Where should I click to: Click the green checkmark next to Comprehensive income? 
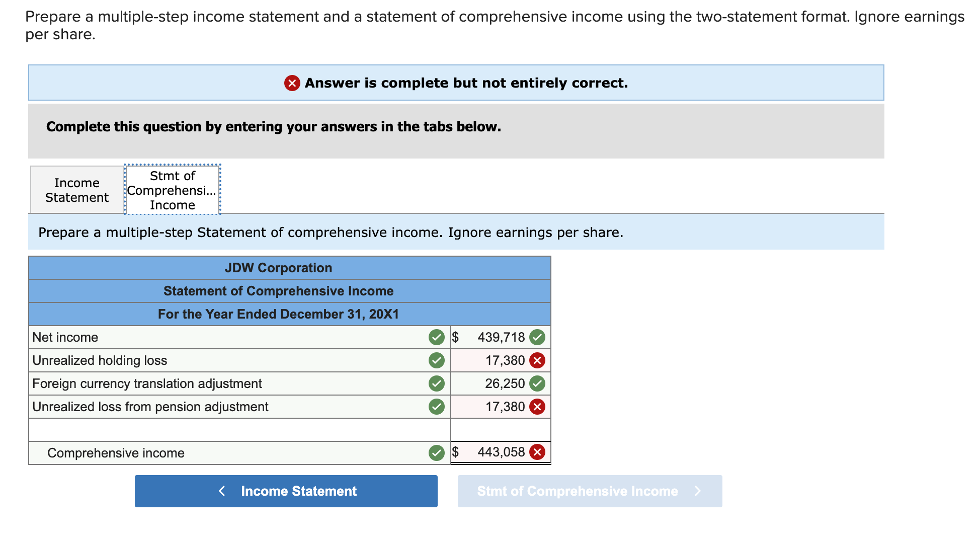click(437, 452)
